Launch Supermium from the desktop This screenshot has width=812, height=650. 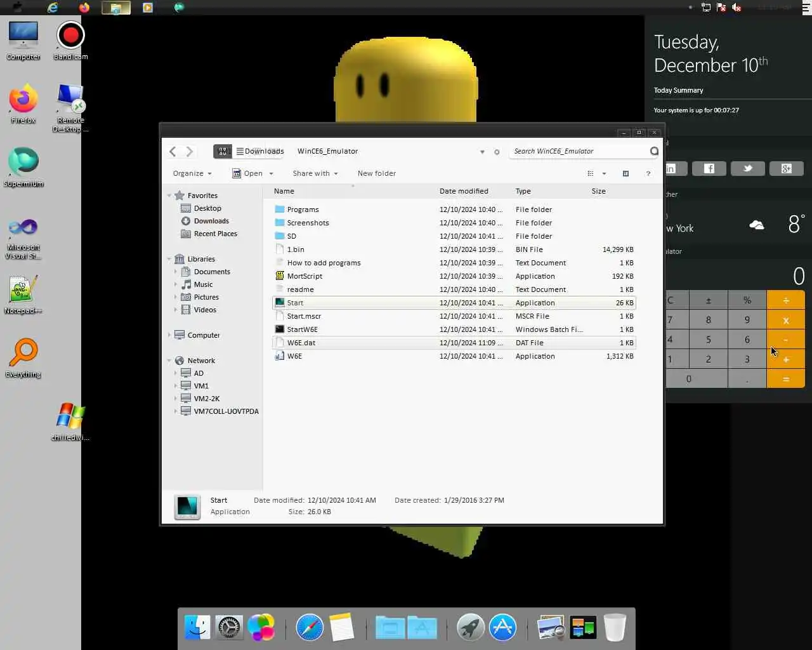click(x=23, y=168)
